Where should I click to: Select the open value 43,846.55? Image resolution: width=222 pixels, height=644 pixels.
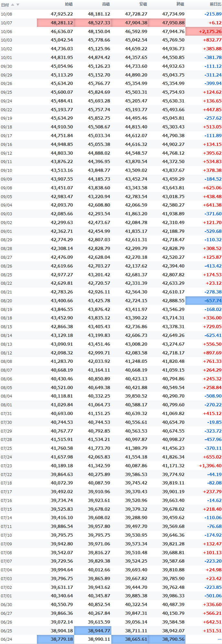point(62,309)
